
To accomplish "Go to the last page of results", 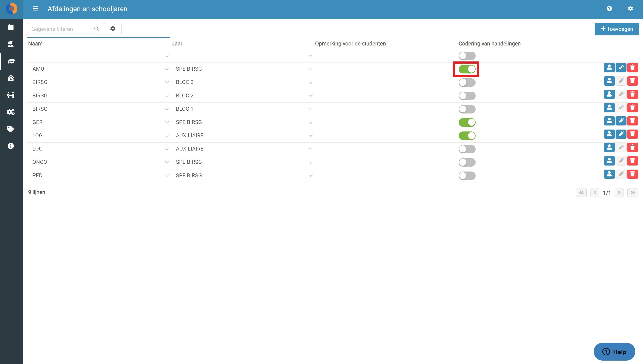I will click(632, 193).
